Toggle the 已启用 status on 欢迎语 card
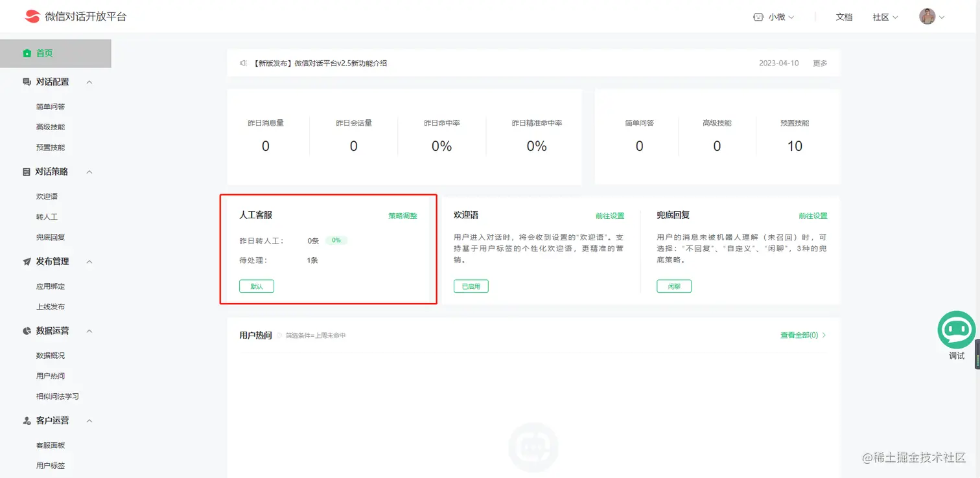 coord(471,286)
